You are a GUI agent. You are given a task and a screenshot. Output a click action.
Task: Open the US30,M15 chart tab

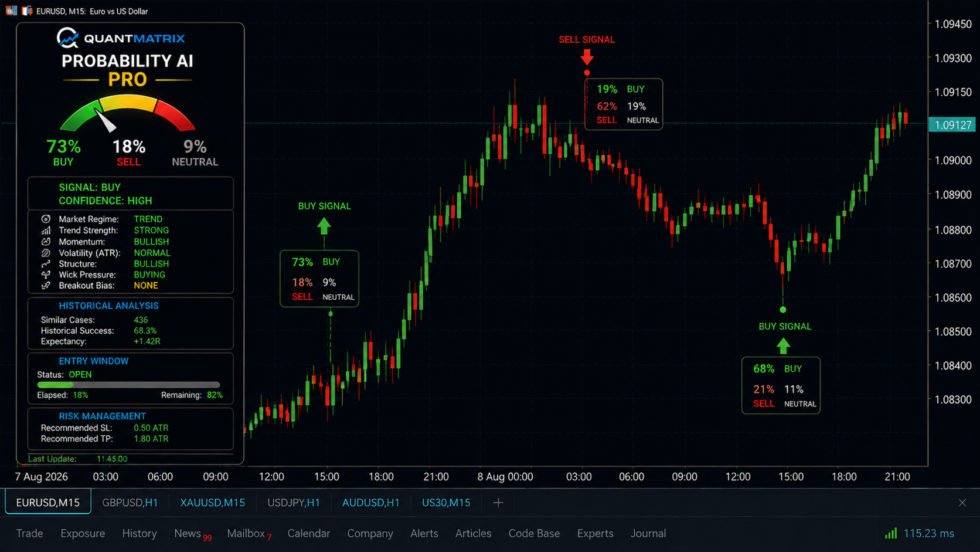click(446, 503)
